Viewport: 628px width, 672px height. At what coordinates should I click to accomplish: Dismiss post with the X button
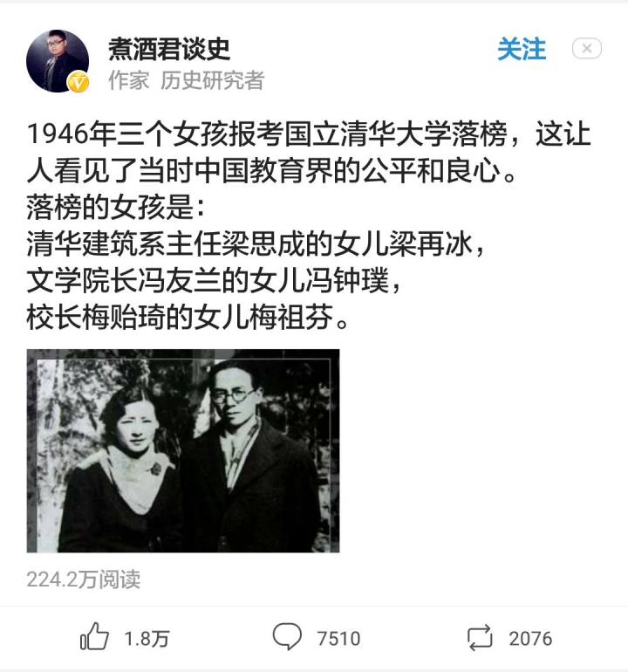click(x=587, y=48)
